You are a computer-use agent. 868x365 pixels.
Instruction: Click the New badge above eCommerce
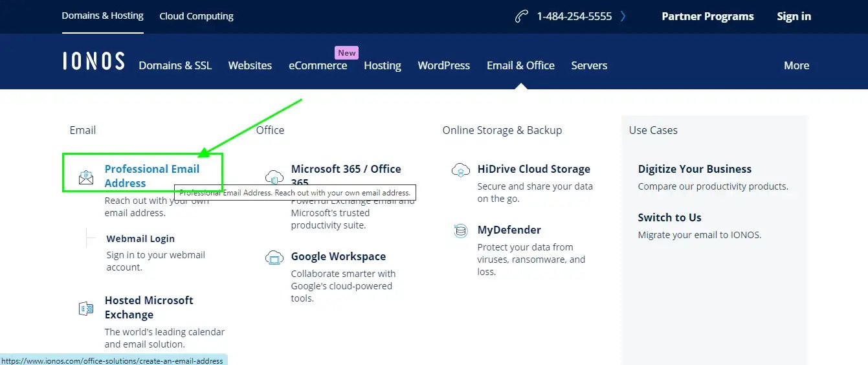click(347, 53)
